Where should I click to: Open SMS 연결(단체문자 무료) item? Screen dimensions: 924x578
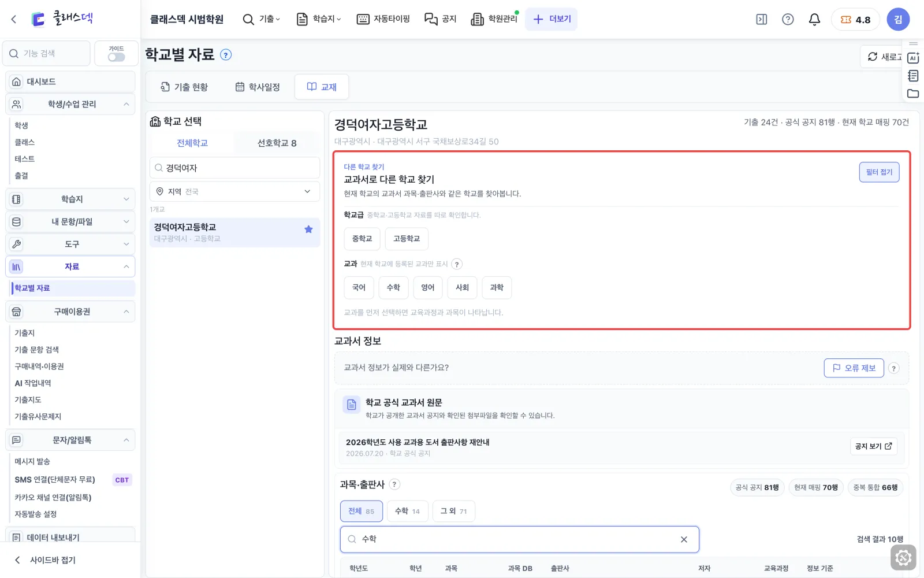pyautogui.click(x=55, y=480)
